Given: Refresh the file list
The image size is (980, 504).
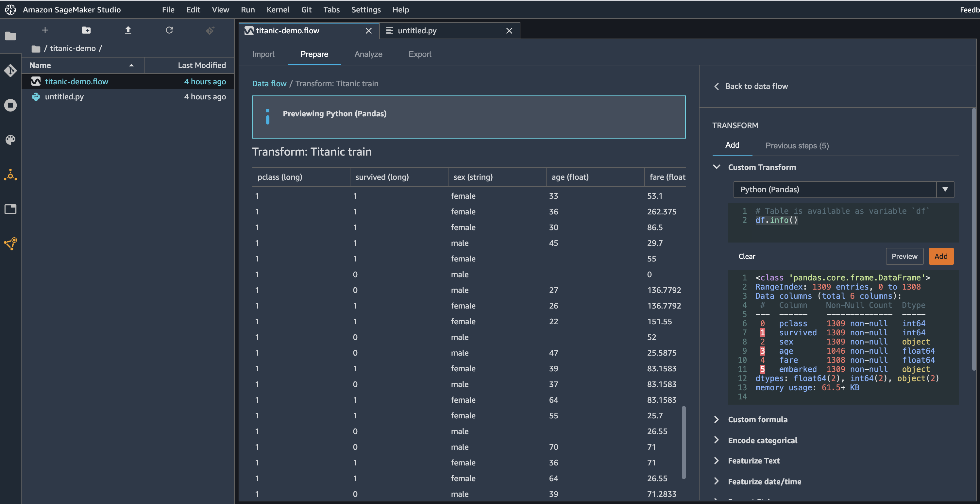Looking at the screenshot, I should click(169, 30).
